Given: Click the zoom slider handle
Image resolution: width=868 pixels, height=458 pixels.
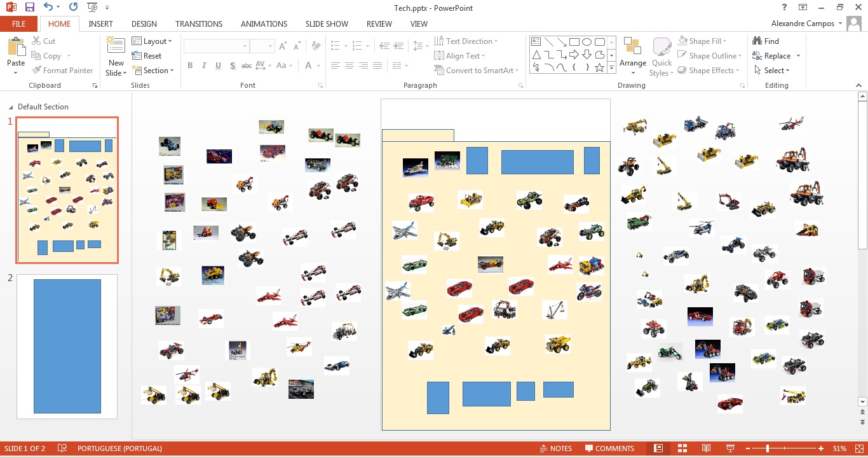Looking at the screenshot, I should (x=768, y=448).
